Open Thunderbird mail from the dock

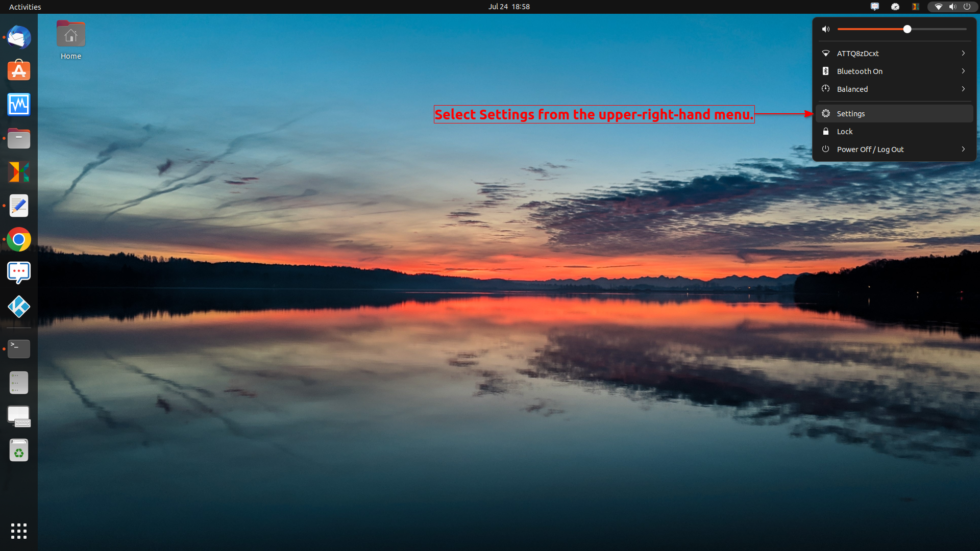[19, 37]
